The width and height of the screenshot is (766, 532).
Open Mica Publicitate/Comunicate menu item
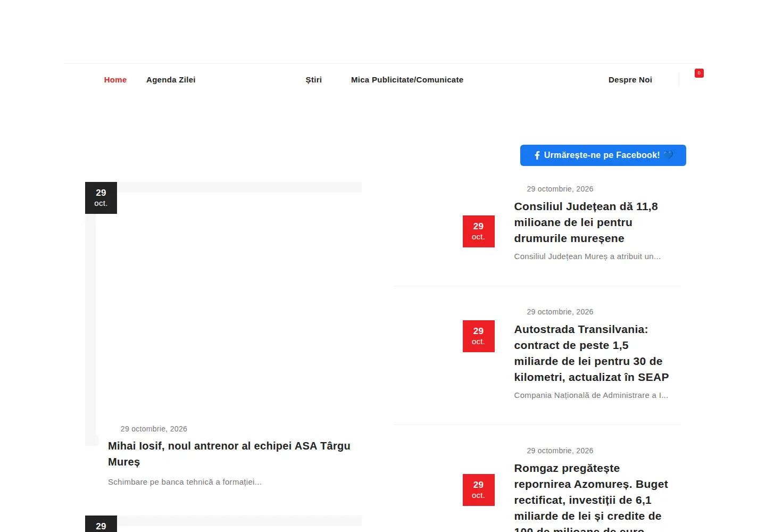point(407,80)
